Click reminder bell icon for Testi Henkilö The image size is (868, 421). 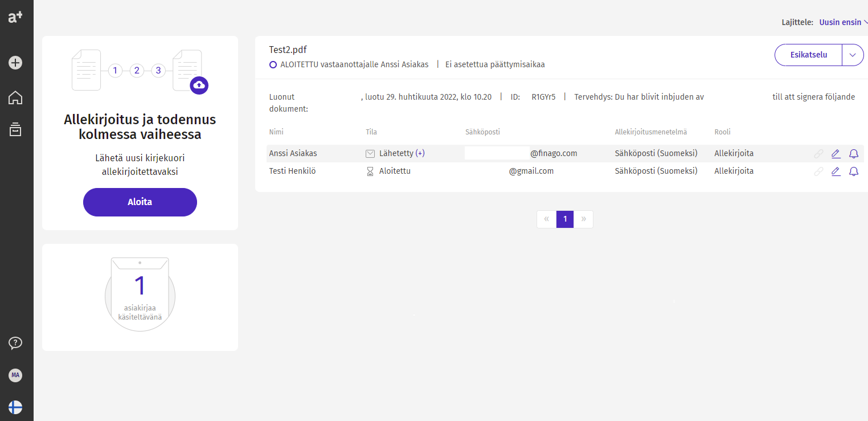(853, 171)
